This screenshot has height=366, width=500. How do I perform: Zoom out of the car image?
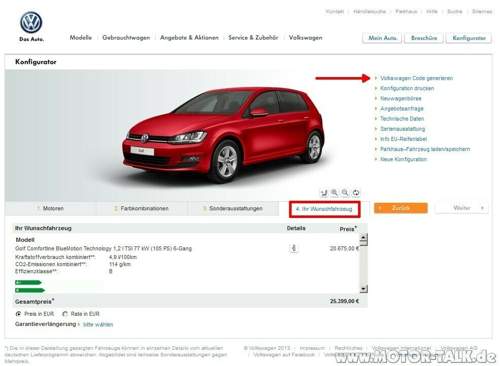coord(345,193)
